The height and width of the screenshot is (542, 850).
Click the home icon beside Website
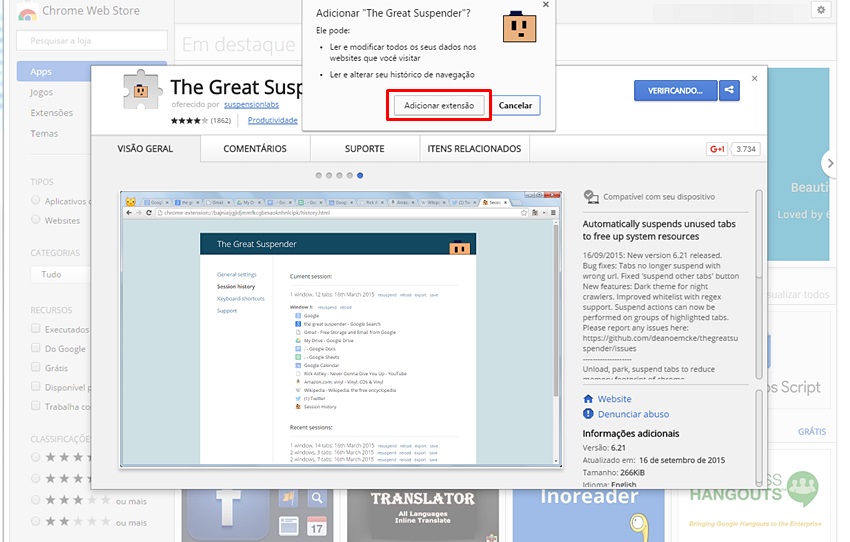pos(588,399)
